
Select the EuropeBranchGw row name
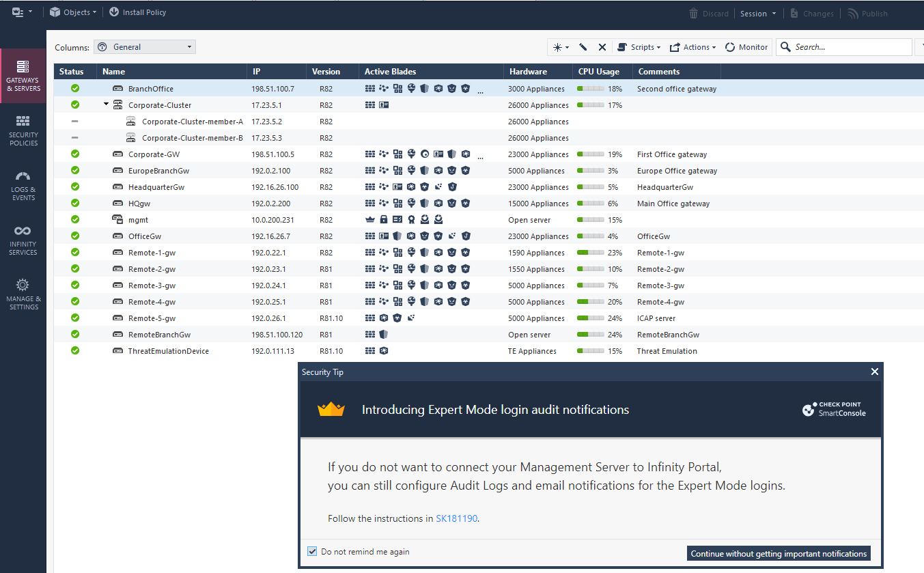[x=158, y=171]
